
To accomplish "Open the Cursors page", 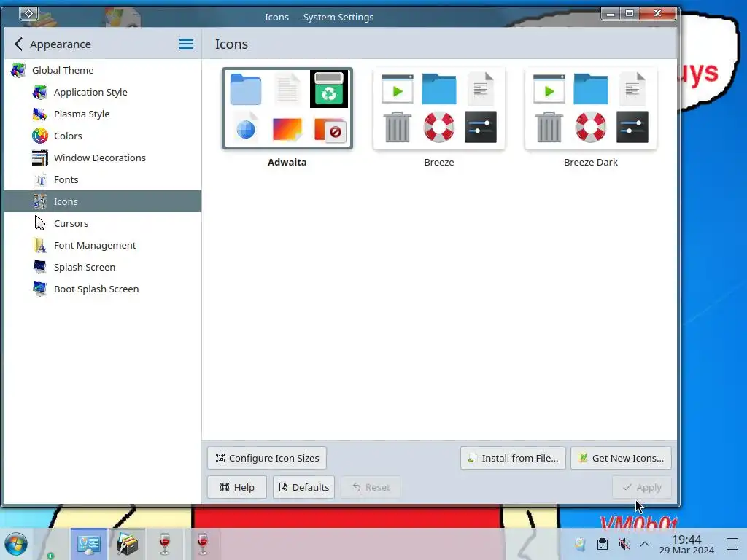I will click(102, 223).
